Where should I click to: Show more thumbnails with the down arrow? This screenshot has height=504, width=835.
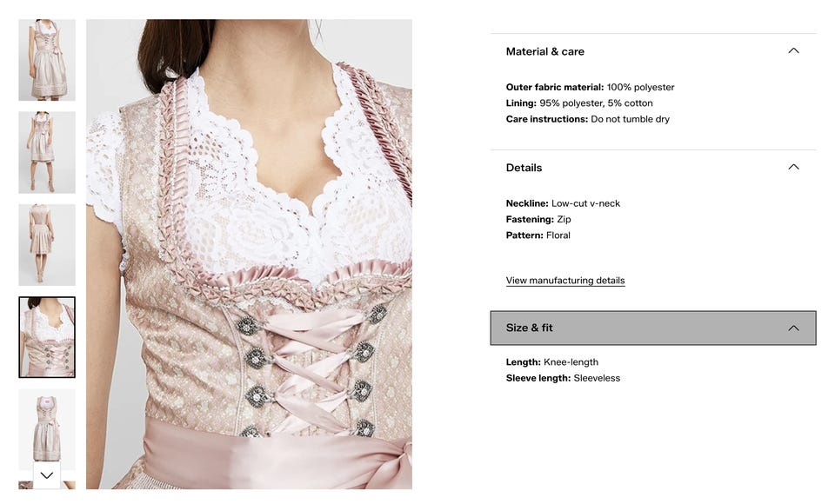tap(47, 474)
